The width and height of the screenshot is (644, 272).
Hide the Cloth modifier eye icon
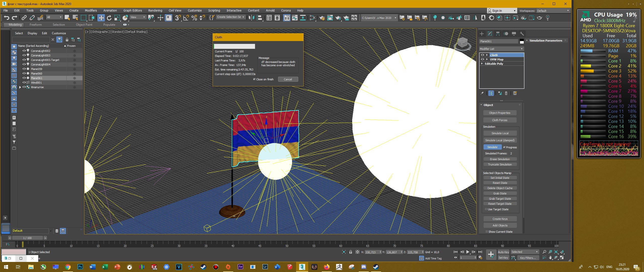click(x=482, y=55)
